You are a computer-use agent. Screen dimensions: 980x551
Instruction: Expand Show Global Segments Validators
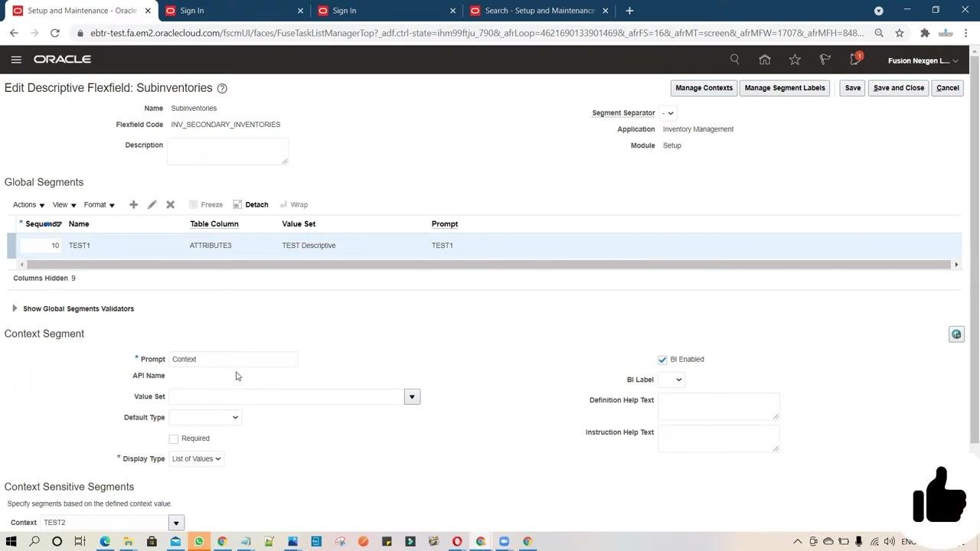15,308
